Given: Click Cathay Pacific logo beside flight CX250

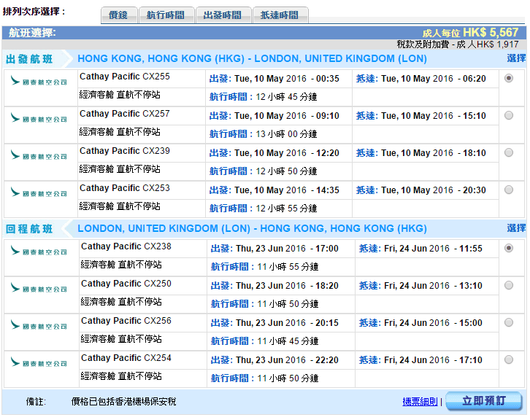Looking at the screenshot, I should (39, 289).
